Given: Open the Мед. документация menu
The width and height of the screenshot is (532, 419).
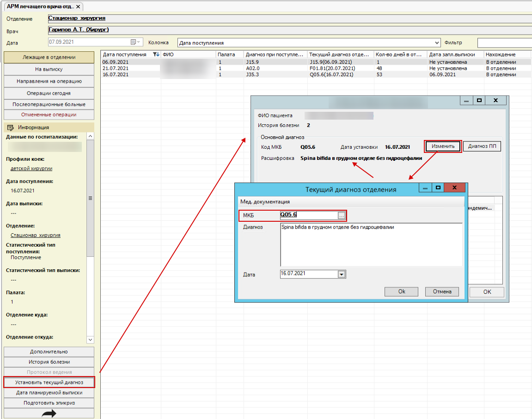Looking at the screenshot, I should click(x=265, y=202).
